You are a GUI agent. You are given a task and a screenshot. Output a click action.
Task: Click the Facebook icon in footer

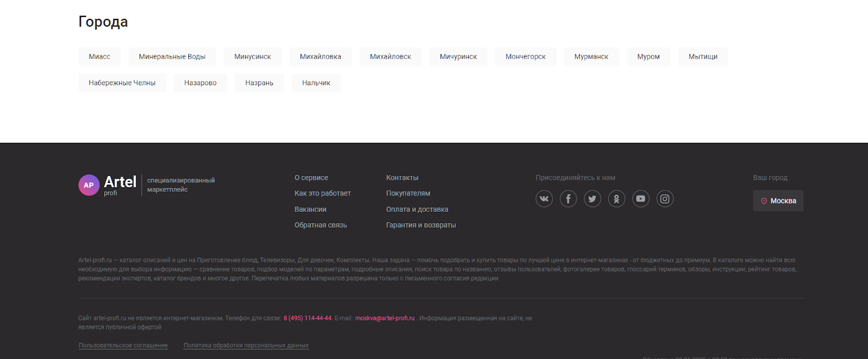568,199
